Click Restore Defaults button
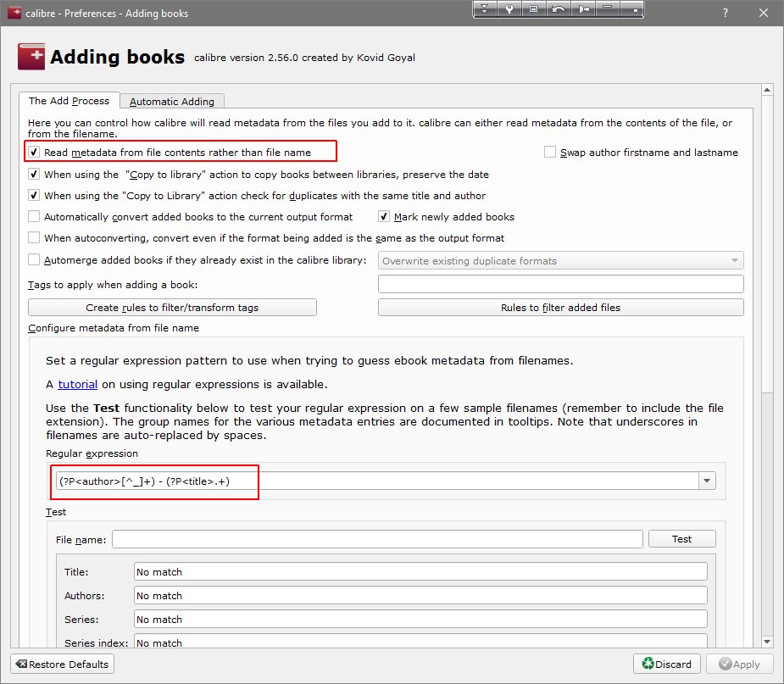Screen dimensions: 784x684 (x=63, y=664)
